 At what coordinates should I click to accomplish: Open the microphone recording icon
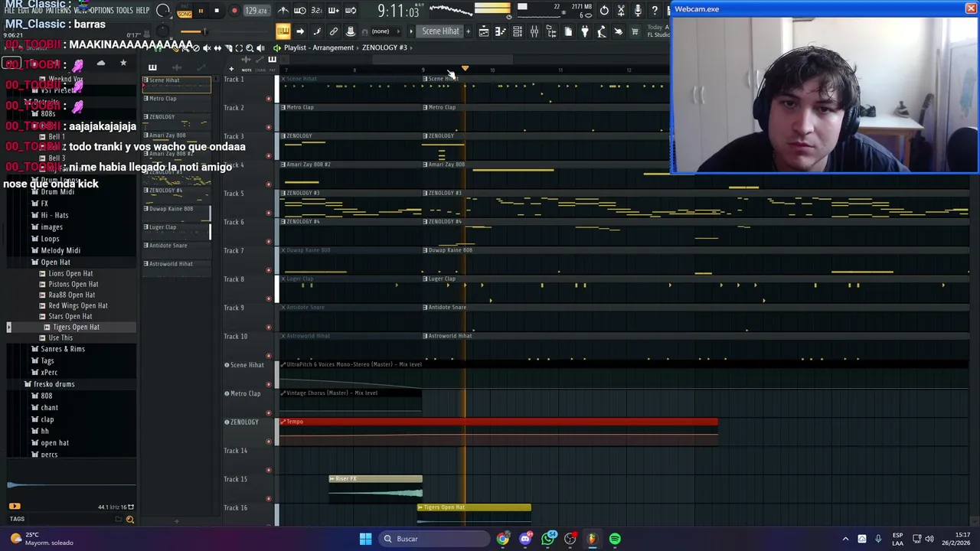[638, 11]
